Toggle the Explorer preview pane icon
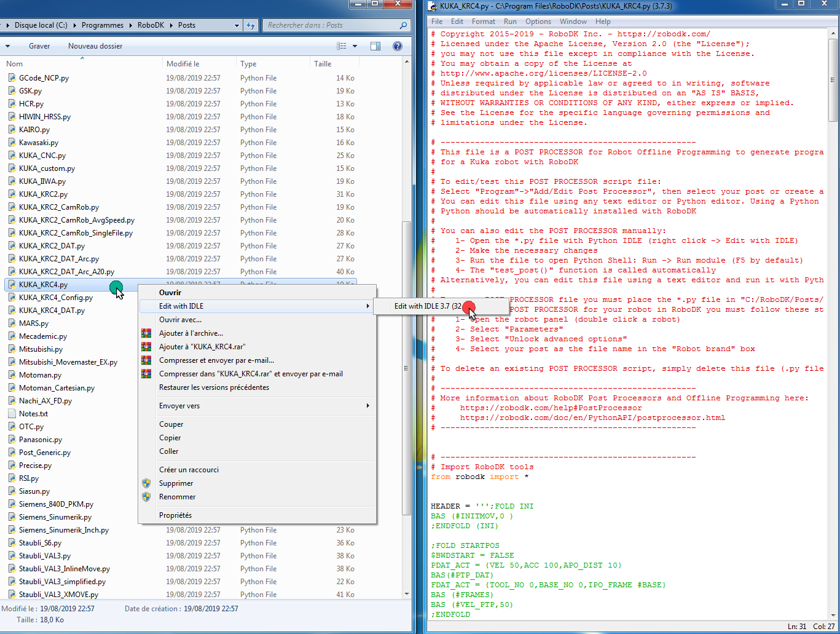Image resolution: width=840 pixels, height=634 pixels. point(375,46)
